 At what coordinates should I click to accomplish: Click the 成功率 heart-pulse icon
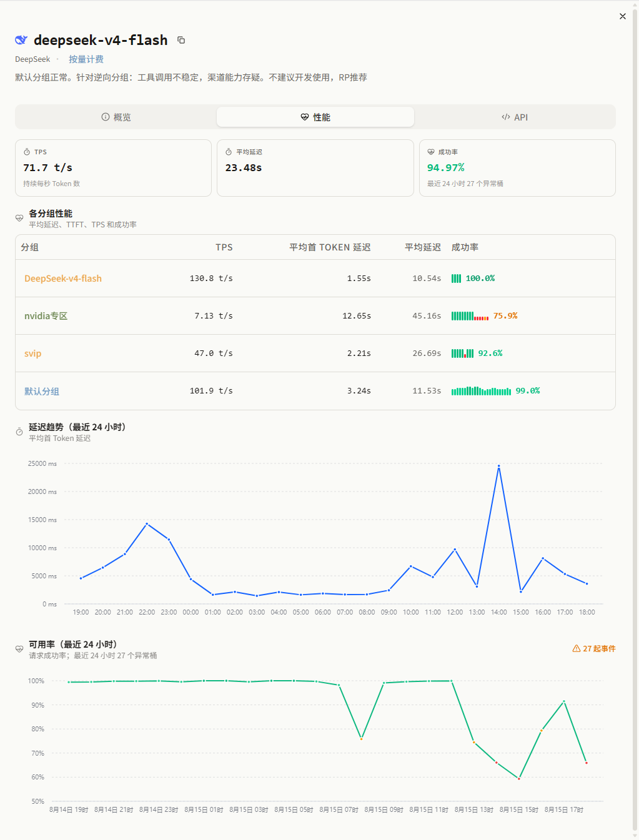point(431,152)
